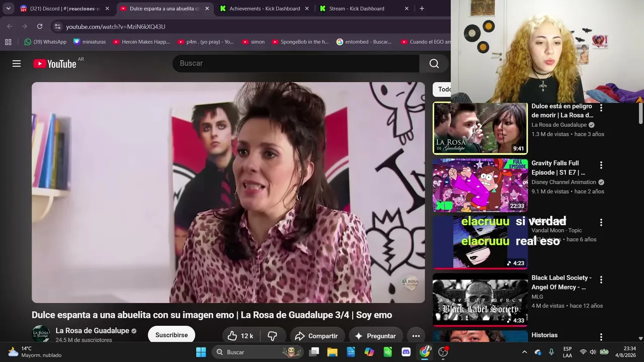This screenshot has width=644, height=362.
Task: Go to the YouTube home logo
Action: pyautogui.click(x=55, y=63)
